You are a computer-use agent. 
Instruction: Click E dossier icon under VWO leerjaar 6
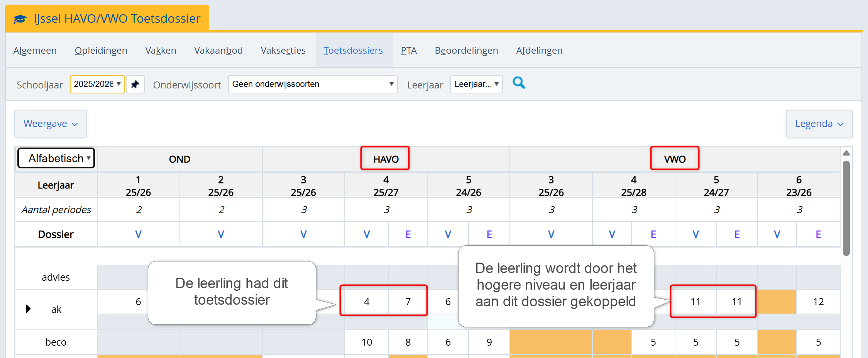818,234
